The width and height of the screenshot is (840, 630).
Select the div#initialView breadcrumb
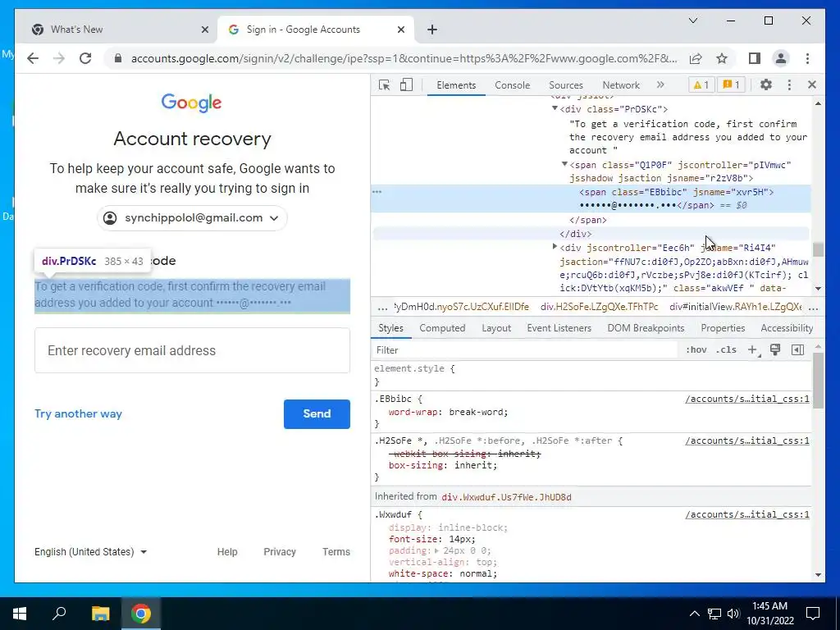coord(735,307)
